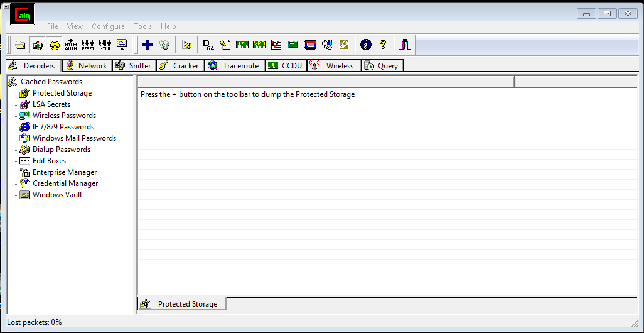Click the green monitor download-arrow icon
644x333 pixels.
coord(122,45)
